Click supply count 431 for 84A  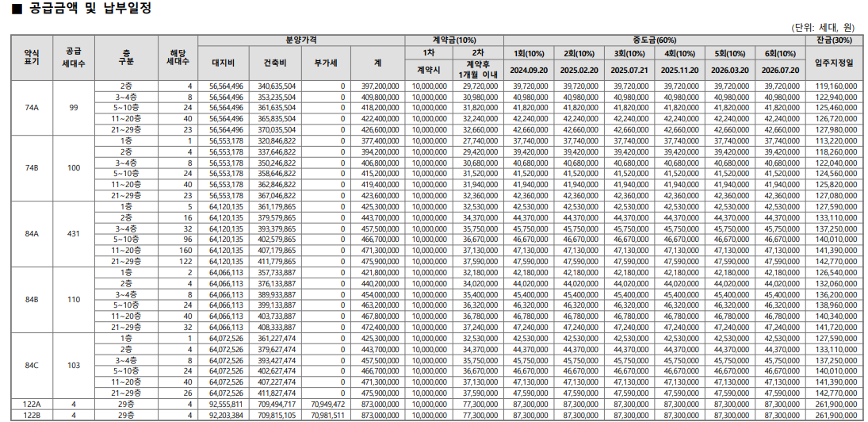point(74,234)
